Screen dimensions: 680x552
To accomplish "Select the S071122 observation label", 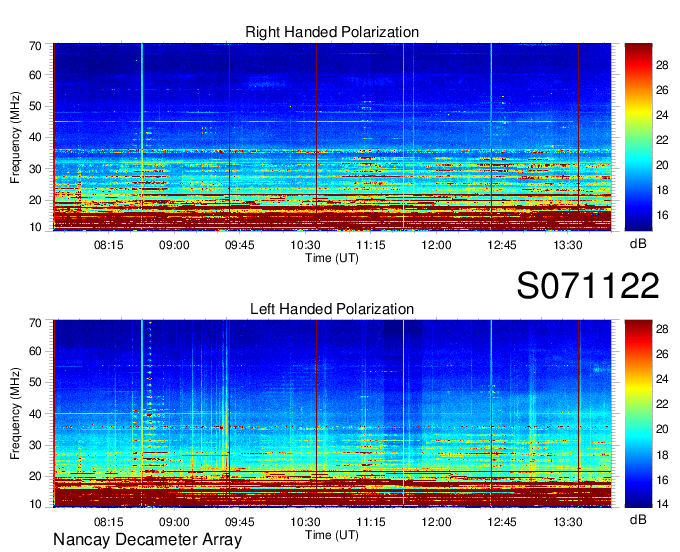I will pyautogui.click(x=588, y=286).
